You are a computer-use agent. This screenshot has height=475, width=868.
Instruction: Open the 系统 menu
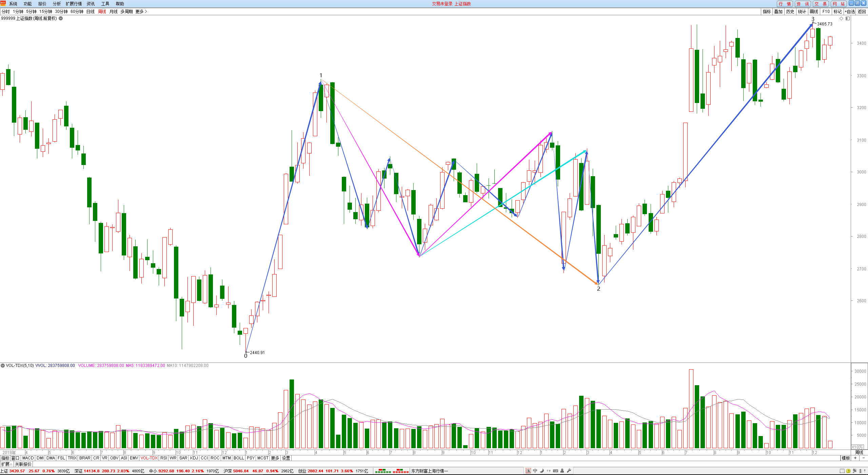(13, 4)
